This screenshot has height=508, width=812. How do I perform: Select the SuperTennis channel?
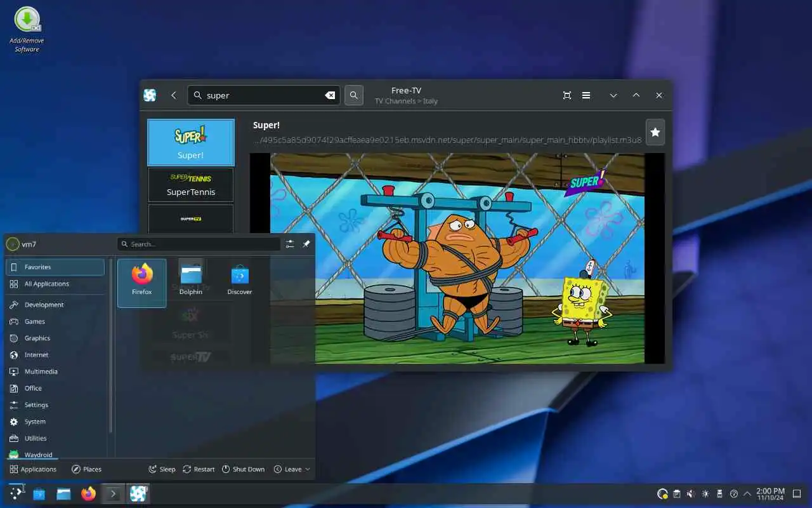click(x=191, y=184)
